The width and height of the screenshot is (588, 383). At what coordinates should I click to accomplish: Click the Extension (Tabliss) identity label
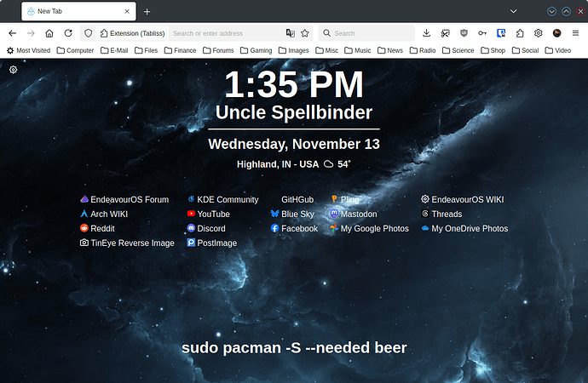pos(133,33)
